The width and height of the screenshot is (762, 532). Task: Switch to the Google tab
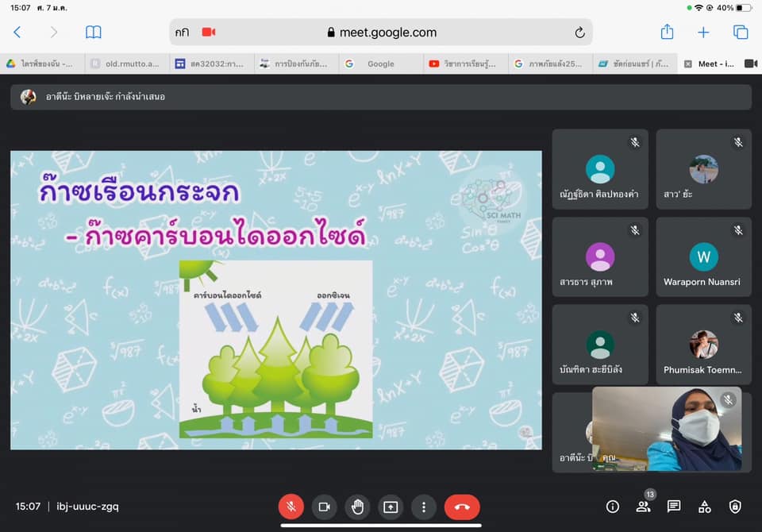(379, 64)
